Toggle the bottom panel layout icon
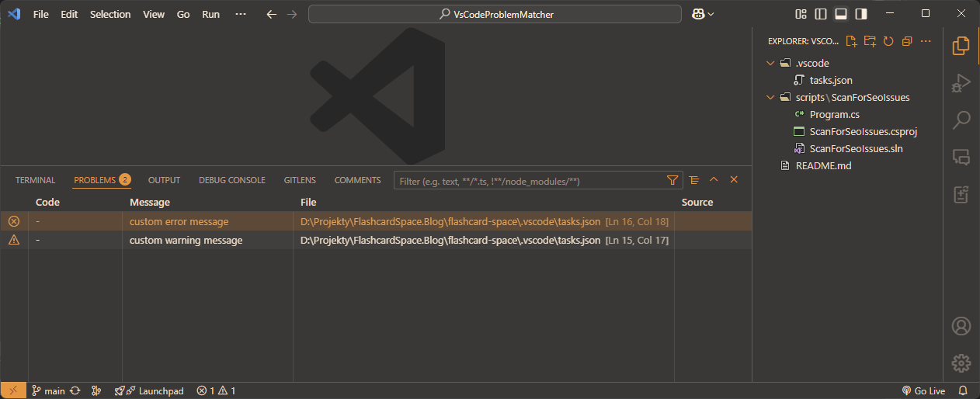Viewport: 980px width, 399px height. click(841, 14)
